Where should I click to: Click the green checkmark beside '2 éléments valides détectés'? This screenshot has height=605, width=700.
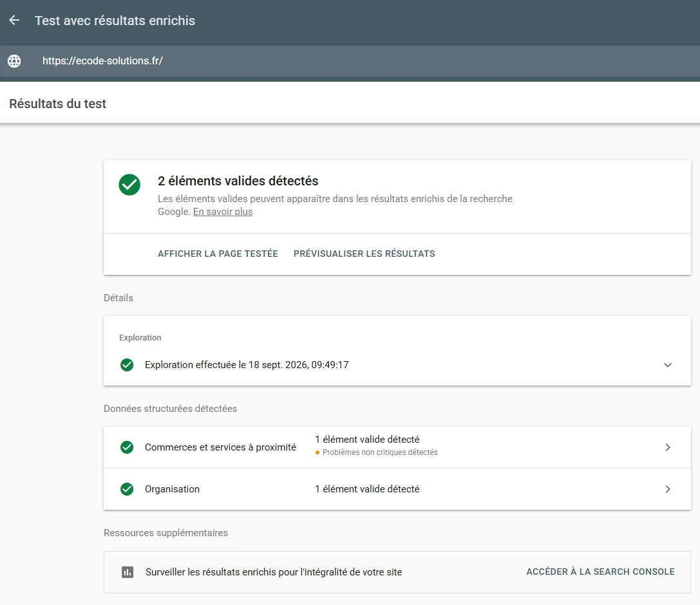tap(129, 185)
